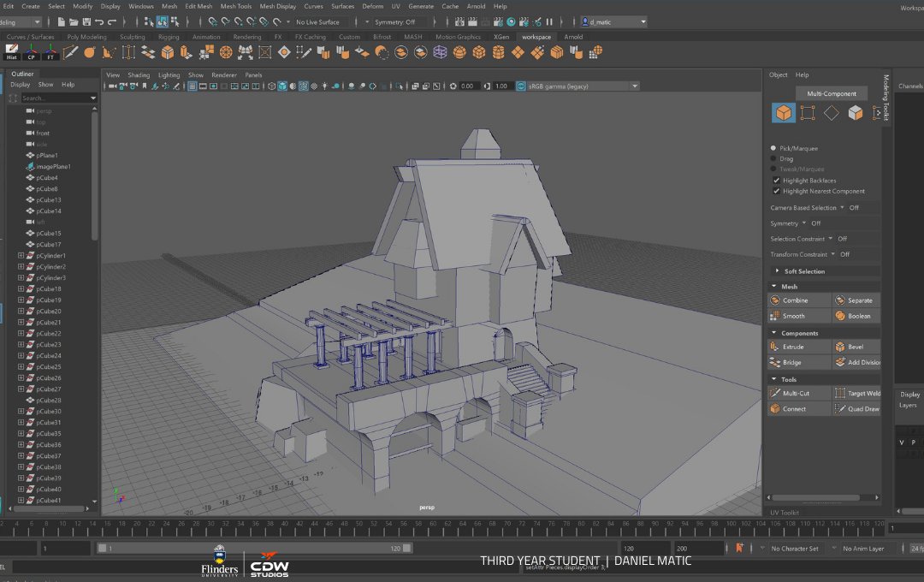
Task: Click the Open Scene folder icon
Action: pyautogui.click(x=74, y=21)
